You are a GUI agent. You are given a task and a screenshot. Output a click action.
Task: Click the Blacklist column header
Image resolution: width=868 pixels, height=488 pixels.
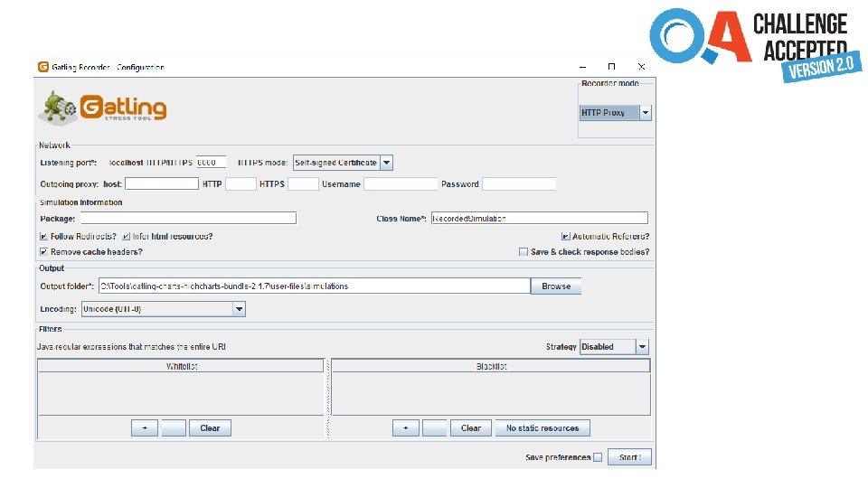(x=490, y=366)
